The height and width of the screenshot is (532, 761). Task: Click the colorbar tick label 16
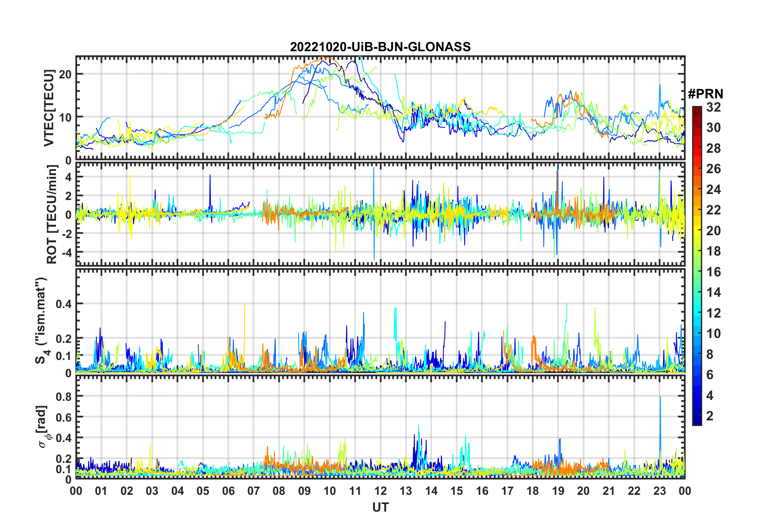[713, 272]
